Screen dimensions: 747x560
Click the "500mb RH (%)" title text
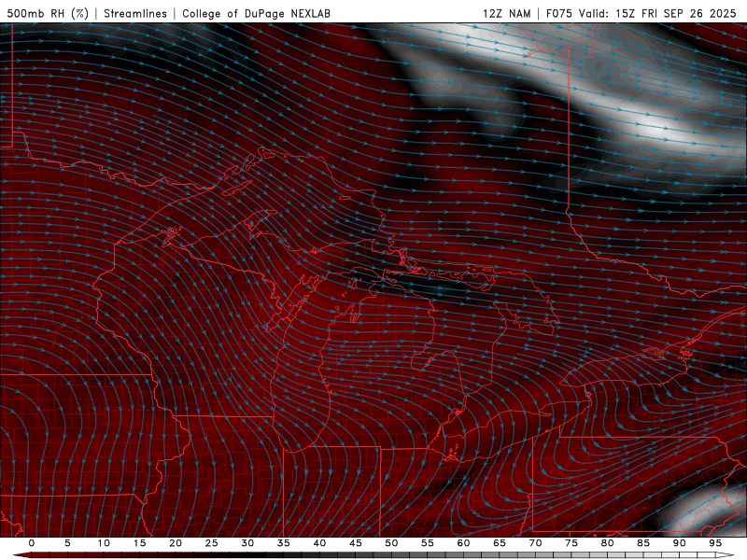49,13
